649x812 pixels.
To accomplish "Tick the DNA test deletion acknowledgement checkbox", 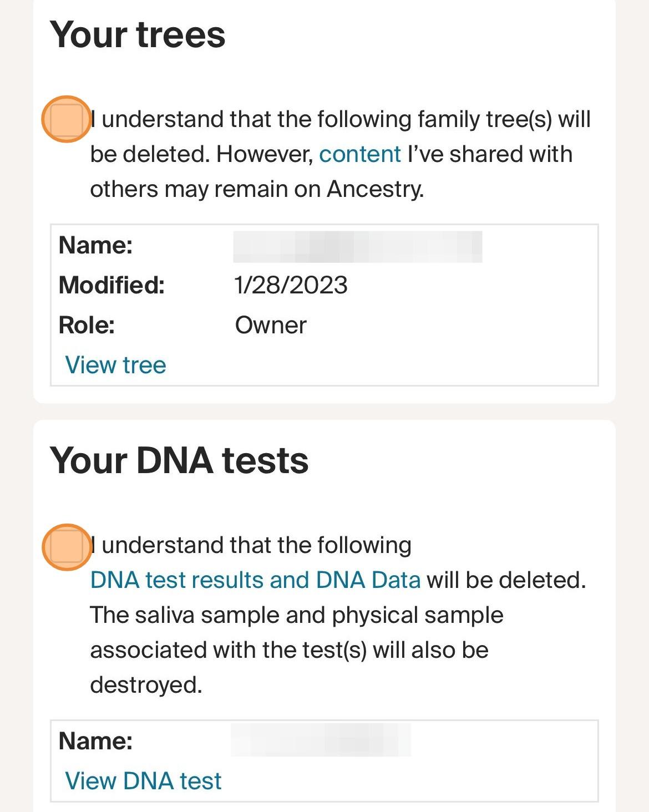I will pos(67,547).
